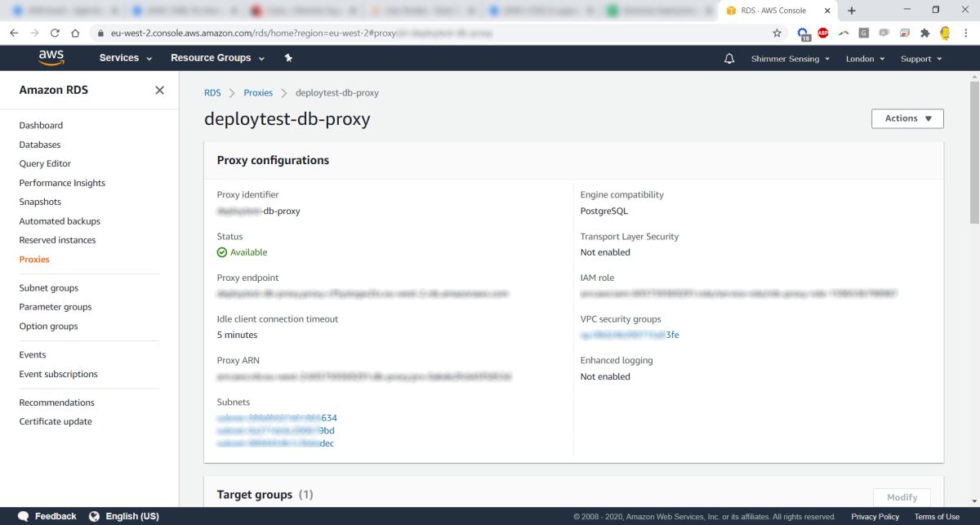Open Recommendations page

(x=57, y=403)
